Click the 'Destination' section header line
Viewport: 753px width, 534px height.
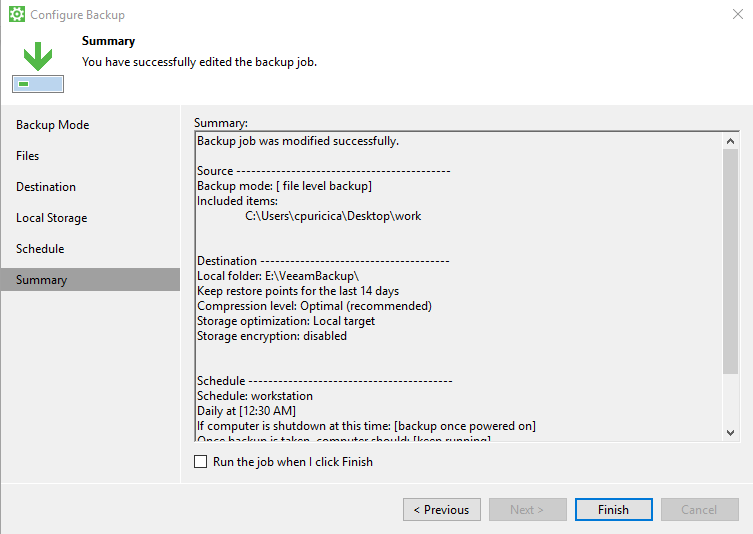click(x=323, y=261)
